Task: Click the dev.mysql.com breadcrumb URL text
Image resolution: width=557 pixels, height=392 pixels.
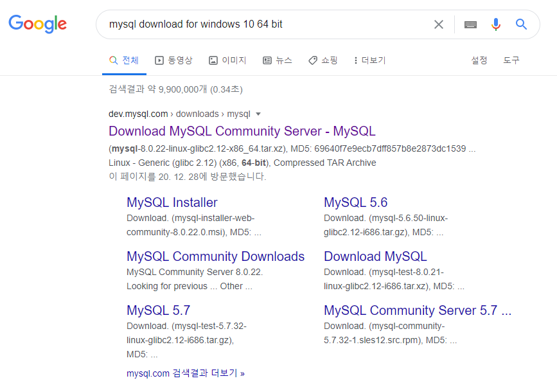Action: [179, 114]
